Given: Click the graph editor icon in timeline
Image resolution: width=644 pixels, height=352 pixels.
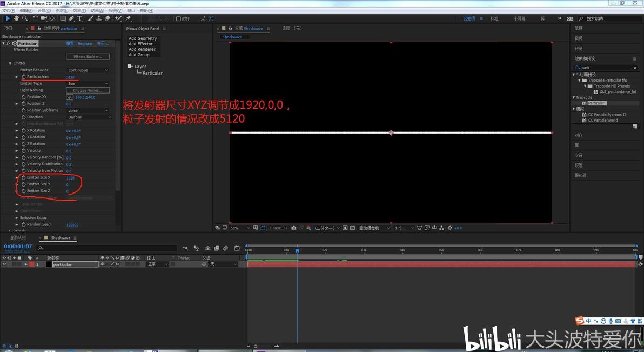Looking at the screenshot, I should pyautogui.click(x=237, y=248).
